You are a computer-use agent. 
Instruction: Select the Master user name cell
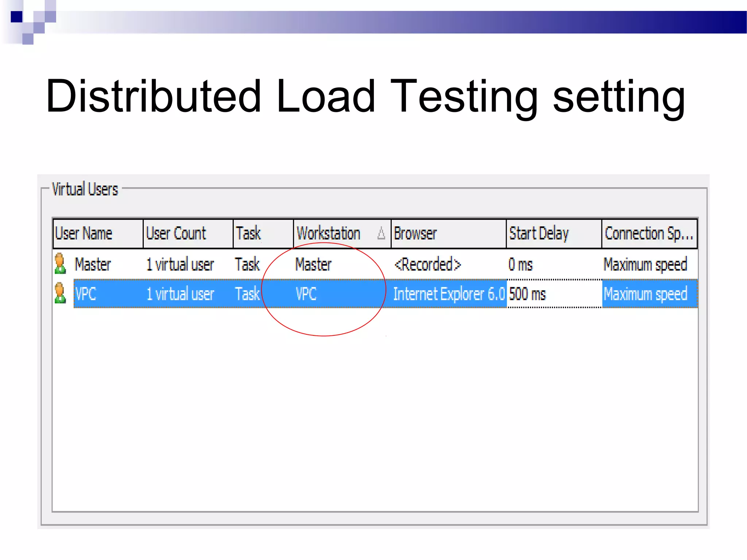click(93, 264)
